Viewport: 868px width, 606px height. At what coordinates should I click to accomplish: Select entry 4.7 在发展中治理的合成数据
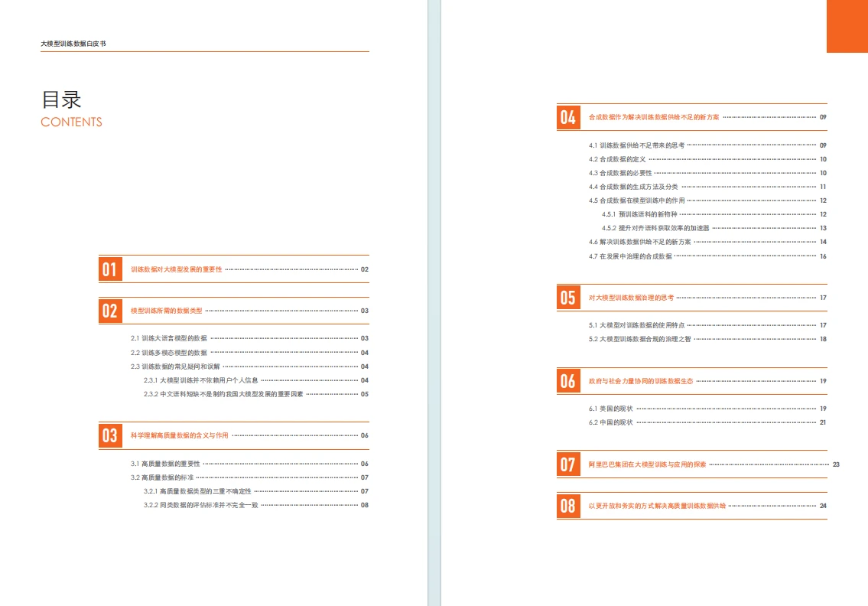coord(630,256)
